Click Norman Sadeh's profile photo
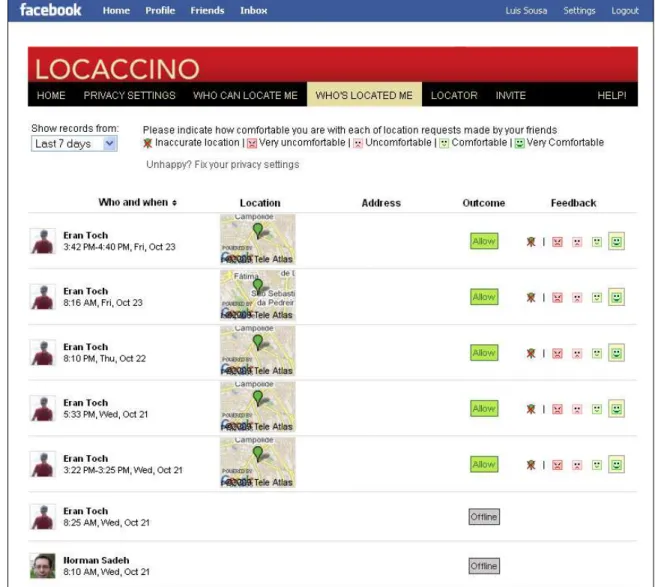This screenshot has width=655, height=587. pyautogui.click(x=43, y=566)
